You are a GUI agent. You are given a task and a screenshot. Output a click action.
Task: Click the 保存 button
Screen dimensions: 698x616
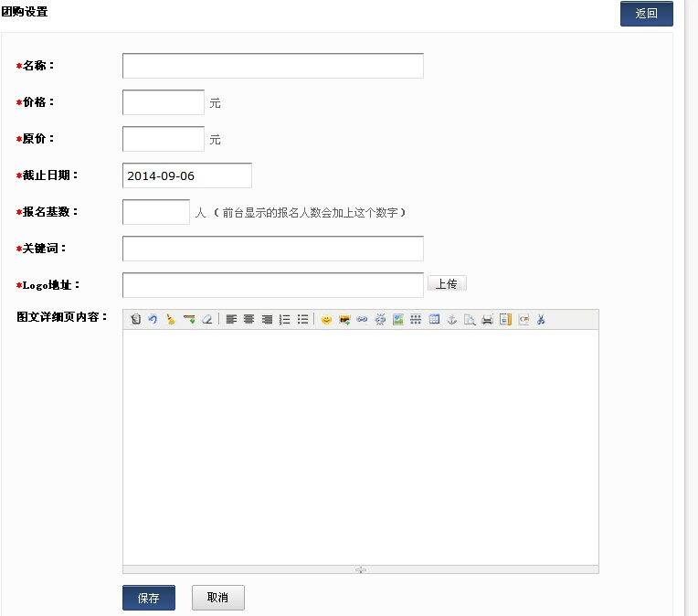point(149,598)
